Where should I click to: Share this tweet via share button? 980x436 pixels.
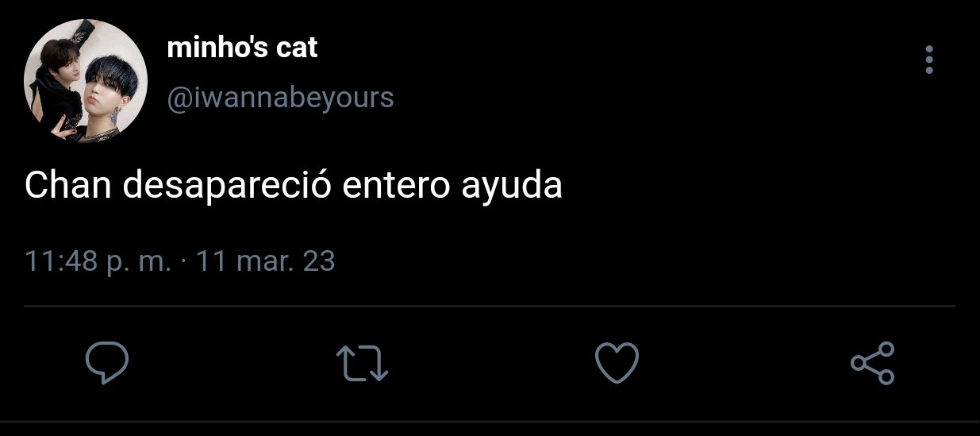[x=872, y=363]
